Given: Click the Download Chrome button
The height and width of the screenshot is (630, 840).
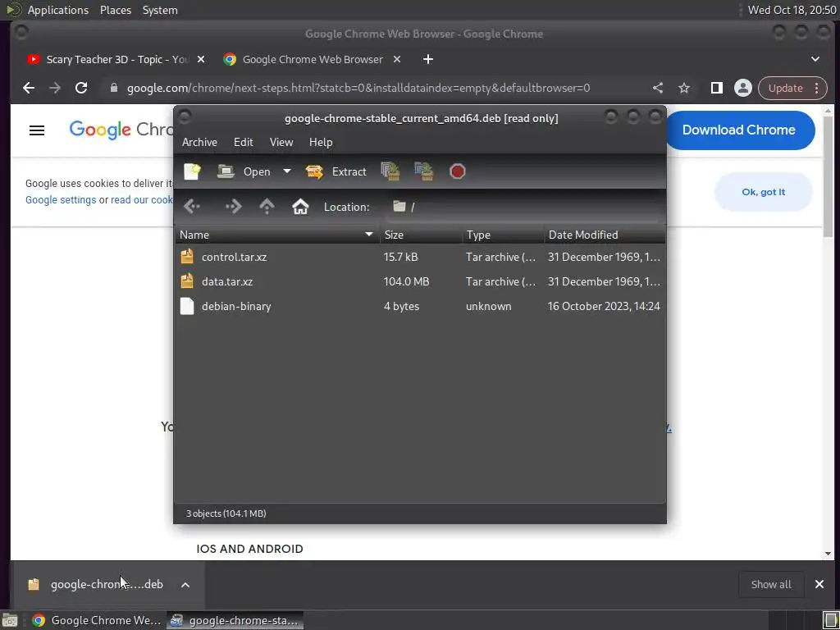Looking at the screenshot, I should [x=739, y=130].
